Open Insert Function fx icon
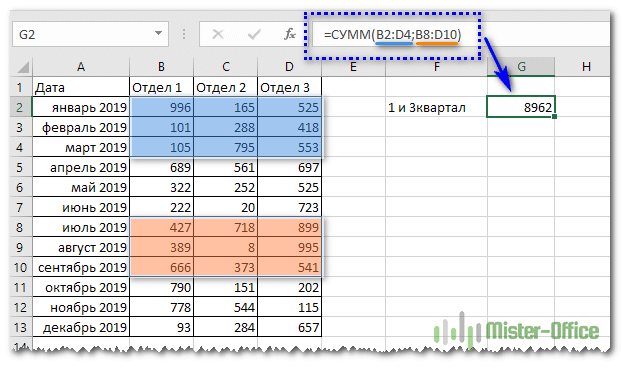621x369 pixels. tap(290, 34)
